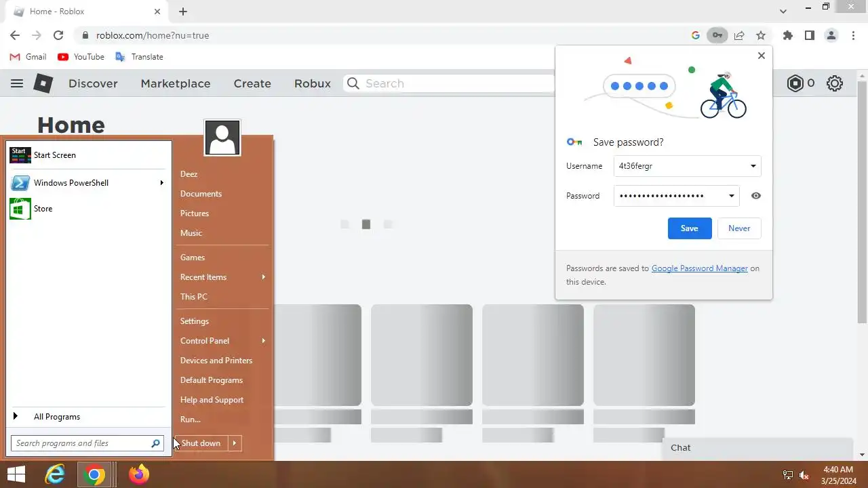Open the Translate bookmark
The width and height of the screenshot is (868, 488).
(x=140, y=57)
